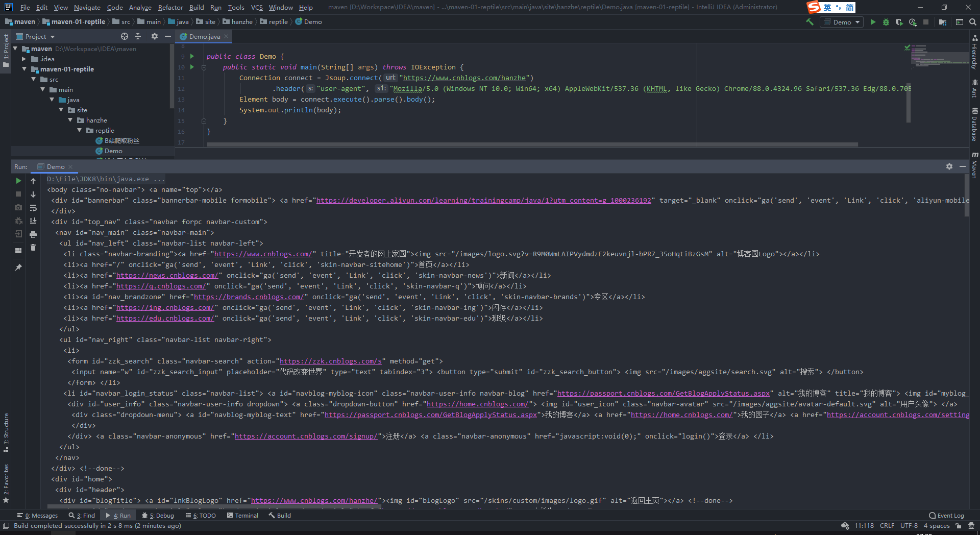
Task: Open Project panel options gear
Action: pyautogui.click(x=155, y=36)
